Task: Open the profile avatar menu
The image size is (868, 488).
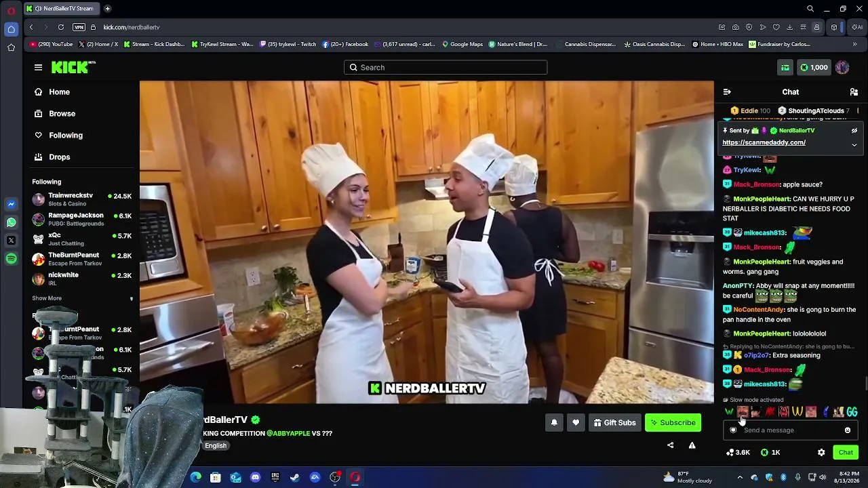Action: click(x=842, y=67)
